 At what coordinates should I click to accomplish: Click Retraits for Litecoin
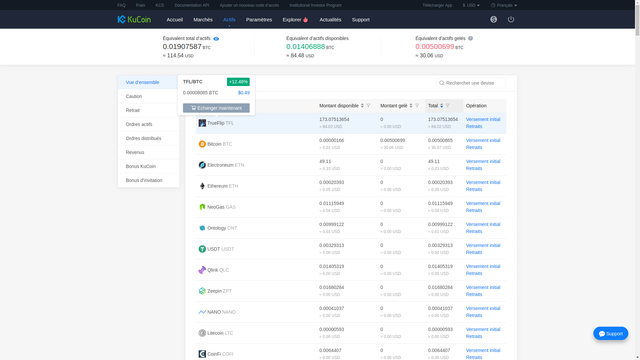474,336
